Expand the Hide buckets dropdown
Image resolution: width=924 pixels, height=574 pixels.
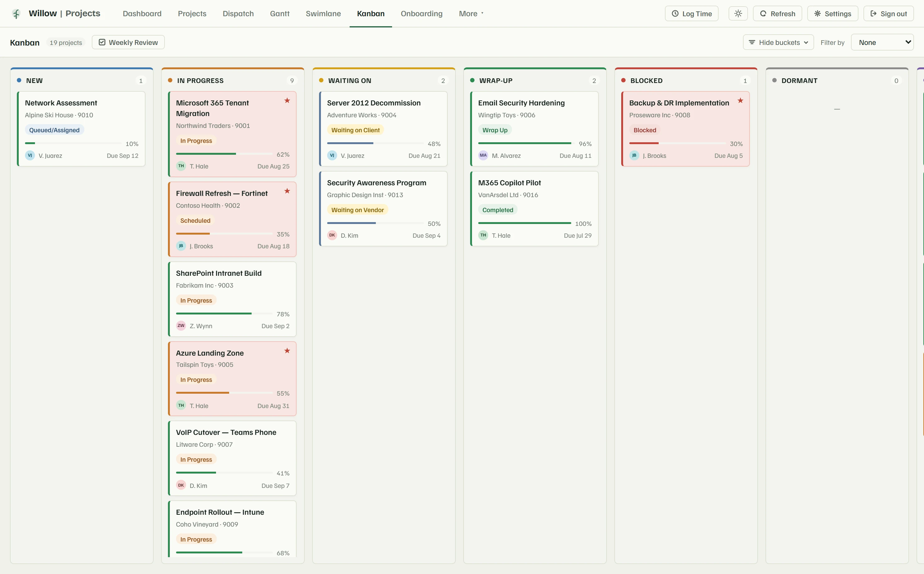click(x=778, y=42)
